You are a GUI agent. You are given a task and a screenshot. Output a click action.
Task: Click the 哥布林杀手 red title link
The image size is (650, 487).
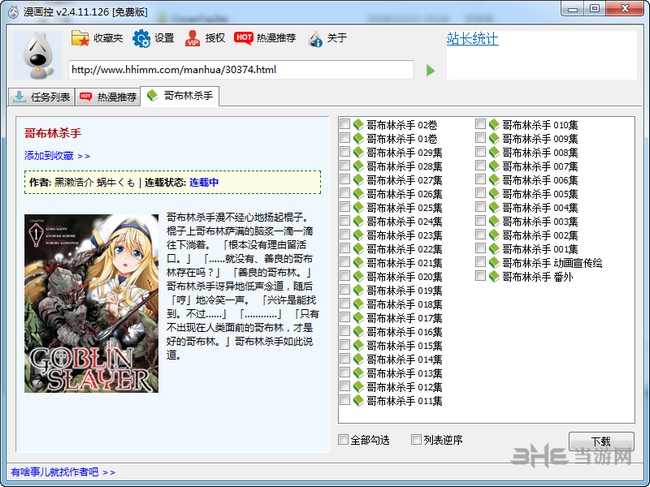pos(53,133)
